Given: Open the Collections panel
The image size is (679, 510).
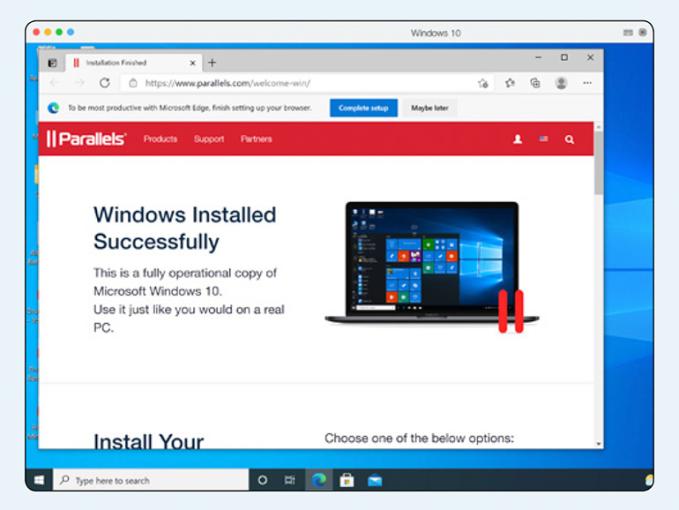Looking at the screenshot, I should pyautogui.click(x=535, y=83).
